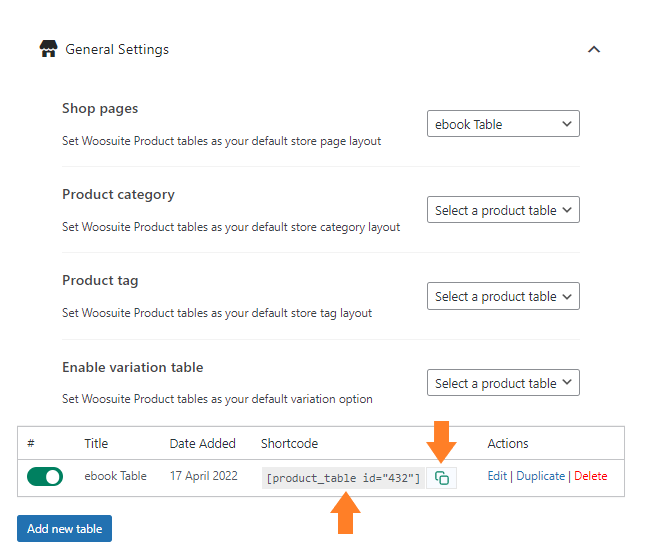Open the Product tag table dropdown
The height and width of the screenshot is (560, 645).
pyautogui.click(x=503, y=296)
